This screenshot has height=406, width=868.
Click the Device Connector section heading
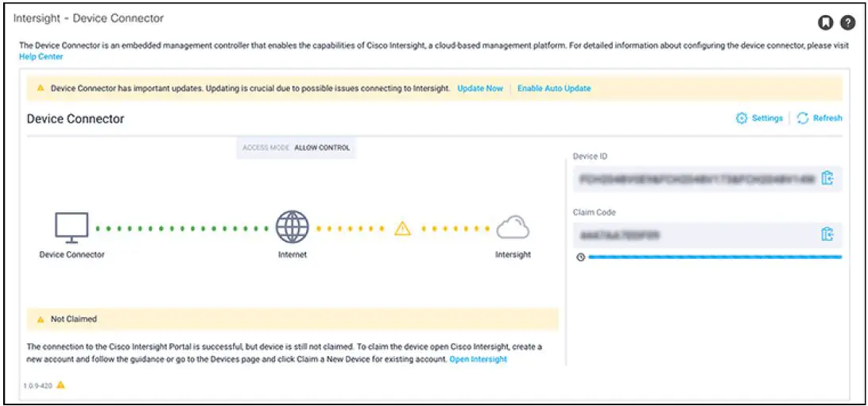pyautogui.click(x=76, y=118)
